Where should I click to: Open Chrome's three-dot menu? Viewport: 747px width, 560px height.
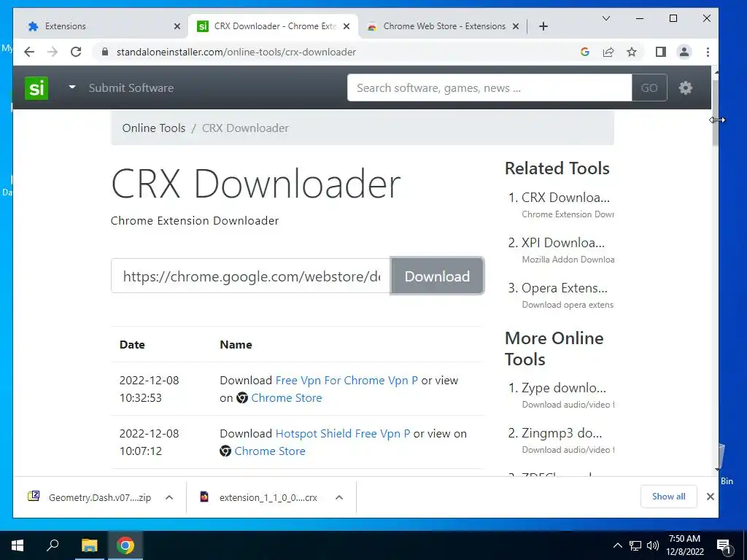tap(708, 52)
